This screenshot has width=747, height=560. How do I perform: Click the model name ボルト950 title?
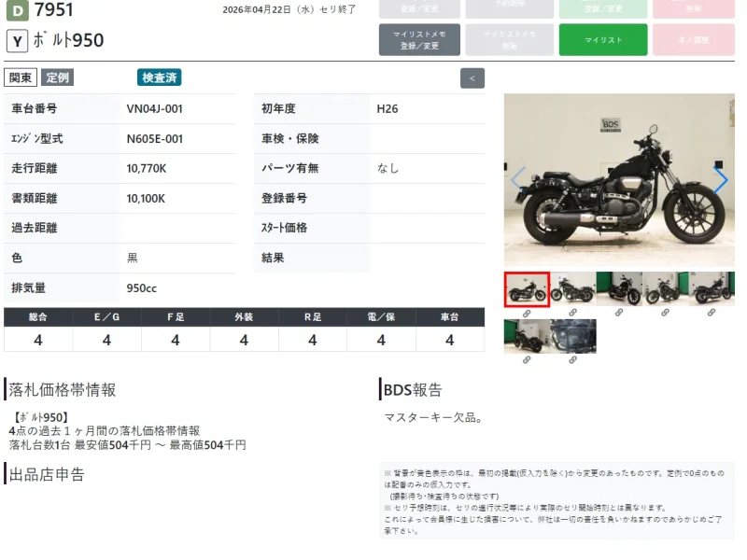pyautogui.click(x=68, y=40)
